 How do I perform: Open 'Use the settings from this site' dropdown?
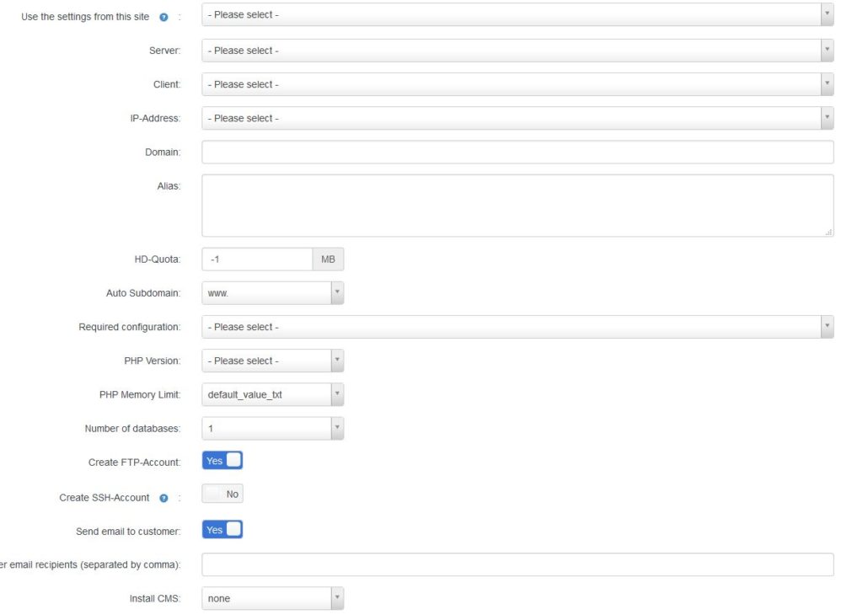point(517,15)
